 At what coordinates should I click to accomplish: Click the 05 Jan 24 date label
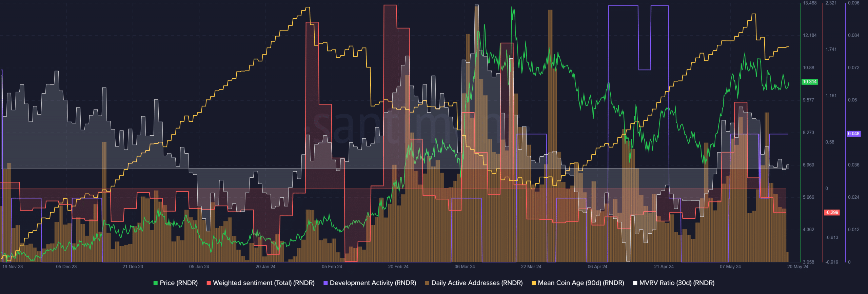point(199,267)
